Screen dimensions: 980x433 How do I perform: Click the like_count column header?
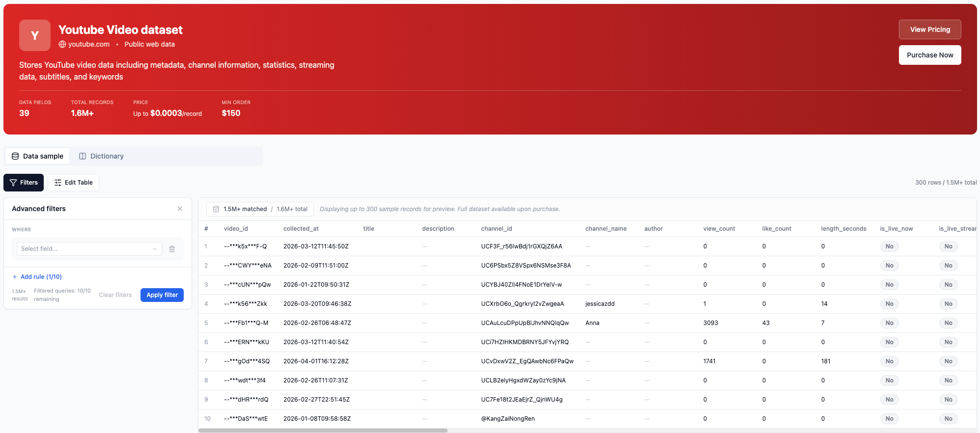[777, 229]
